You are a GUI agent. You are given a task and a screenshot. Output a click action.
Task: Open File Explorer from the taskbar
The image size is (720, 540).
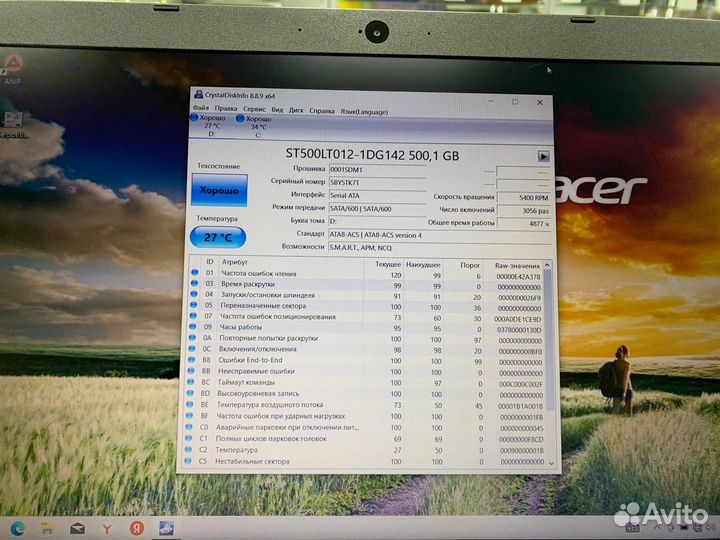47,529
